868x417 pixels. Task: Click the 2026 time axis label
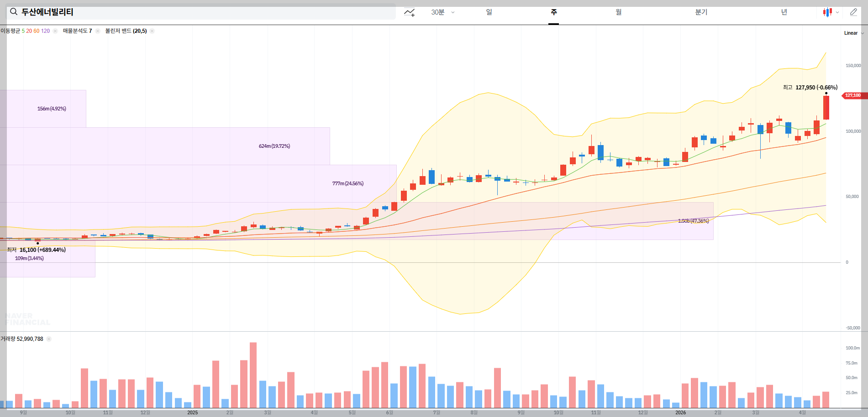(680, 412)
